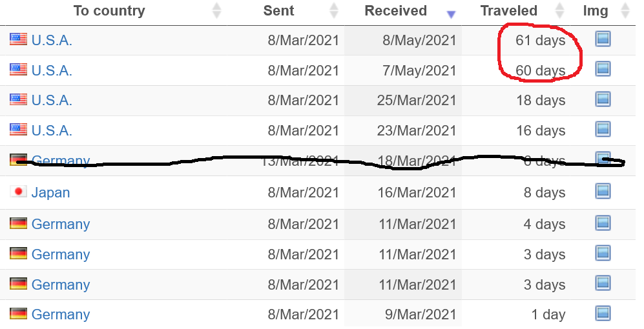Sort table by Sent date arrows

[x=334, y=11]
